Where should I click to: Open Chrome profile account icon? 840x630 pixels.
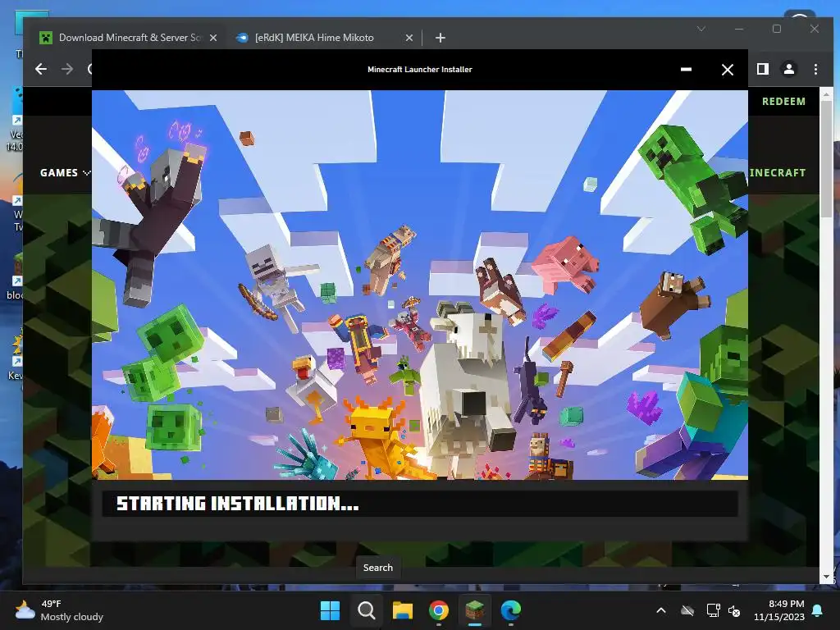pyautogui.click(x=789, y=69)
